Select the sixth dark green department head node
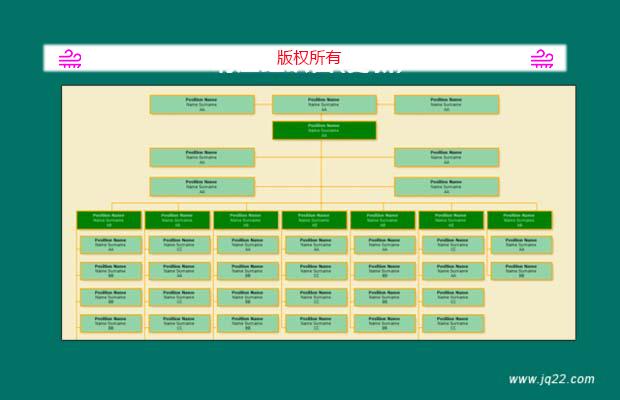Image resolution: width=620 pixels, height=400 pixels. [451, 219]
